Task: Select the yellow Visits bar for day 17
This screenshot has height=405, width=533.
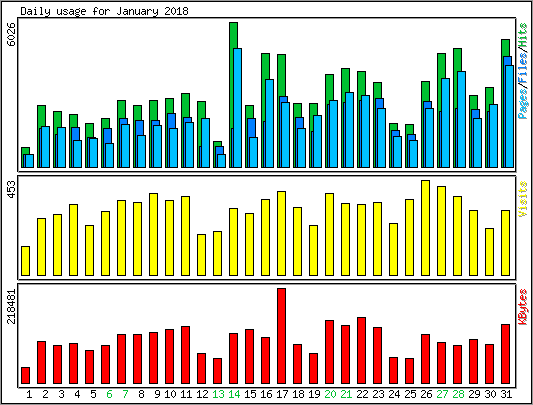Action: (281, 233)
